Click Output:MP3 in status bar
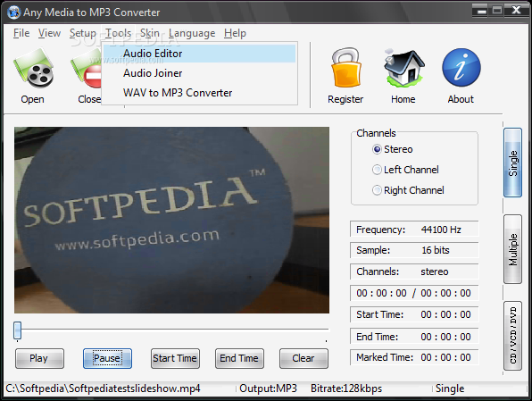This screenshot has height=401, width=532. point(268,388)
